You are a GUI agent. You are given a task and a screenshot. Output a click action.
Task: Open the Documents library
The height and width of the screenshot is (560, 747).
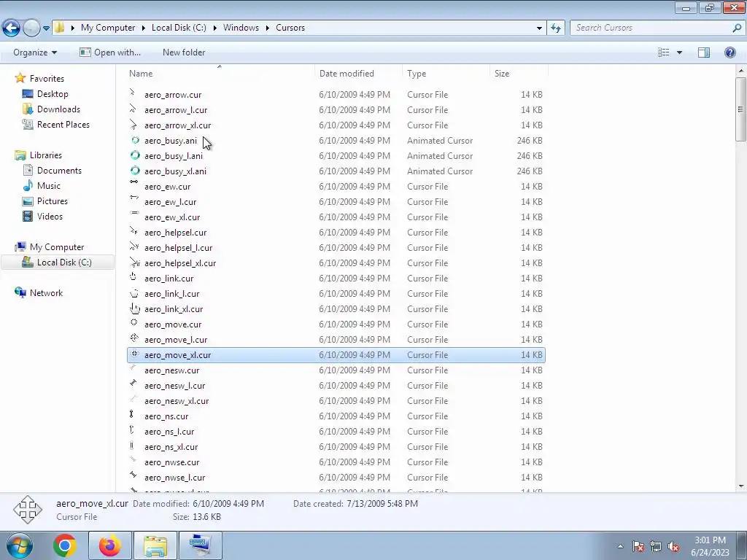click(59, 171)
